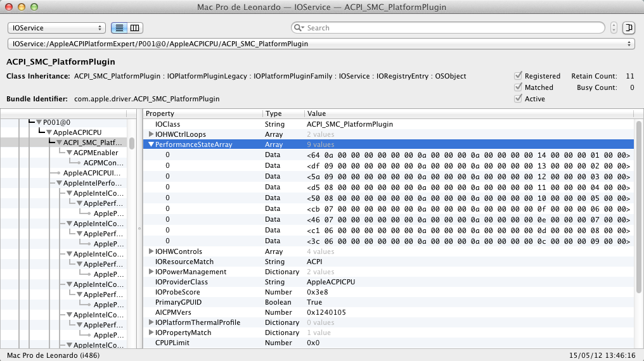Collapse the PerformanceStateArray property
This screenshot has width=644, height=361.
click(151, 144)
